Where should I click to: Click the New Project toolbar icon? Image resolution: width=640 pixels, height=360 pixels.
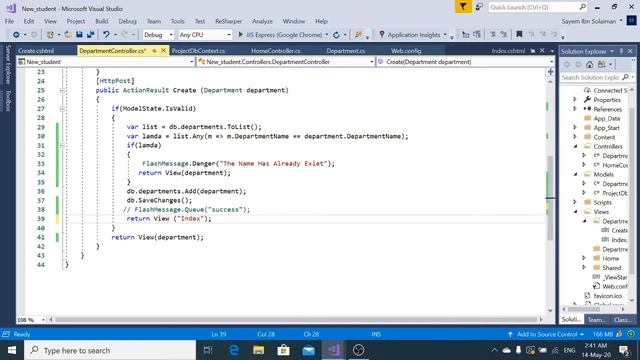click(50, 35)
